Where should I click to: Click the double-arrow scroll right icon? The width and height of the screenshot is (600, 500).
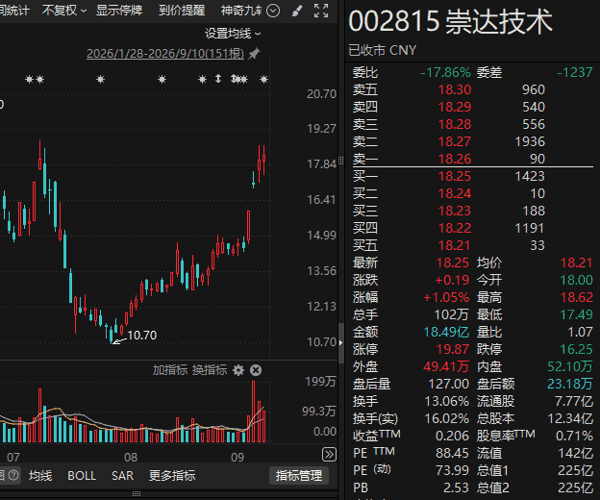[329, 454]
